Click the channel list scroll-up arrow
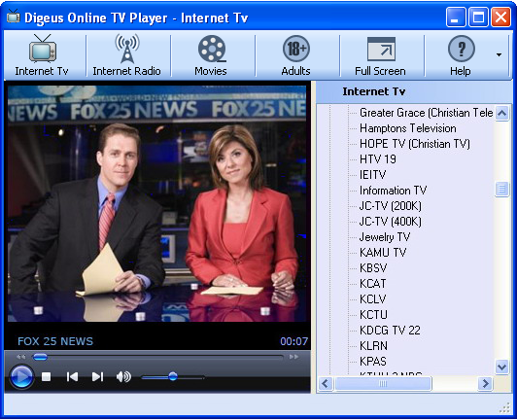Viewport: 517px width, 420px height. (501, 114)
